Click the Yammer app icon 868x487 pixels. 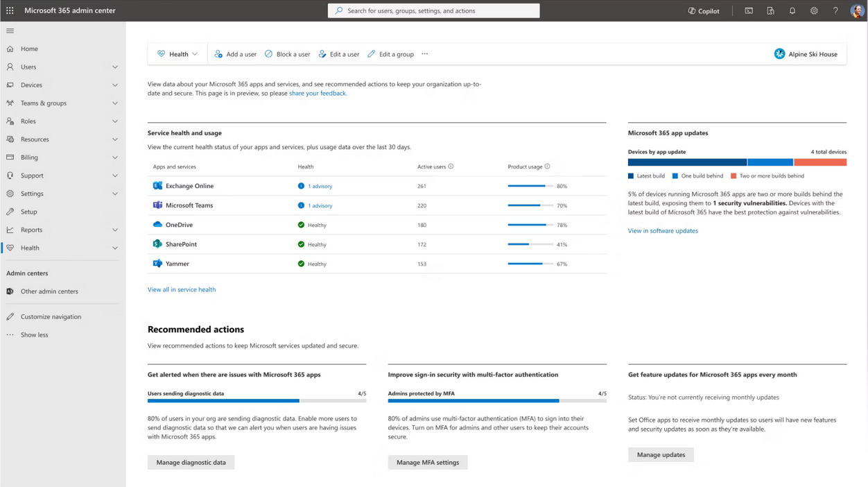point(157,264)
